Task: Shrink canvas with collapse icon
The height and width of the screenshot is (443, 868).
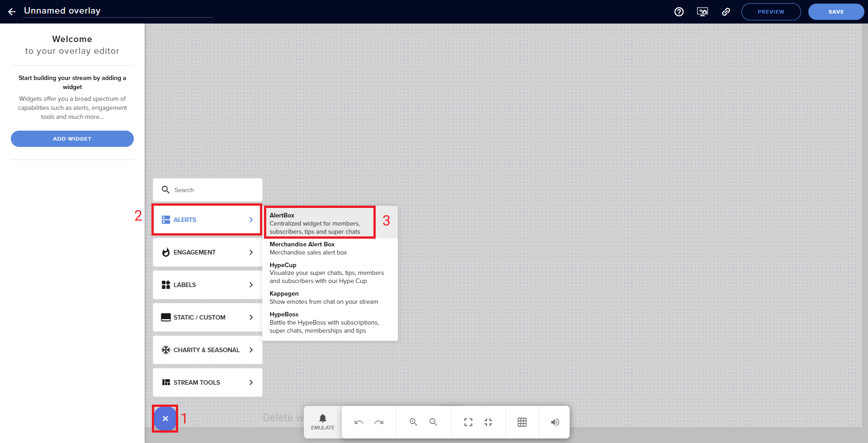Action: coord(488,422)
